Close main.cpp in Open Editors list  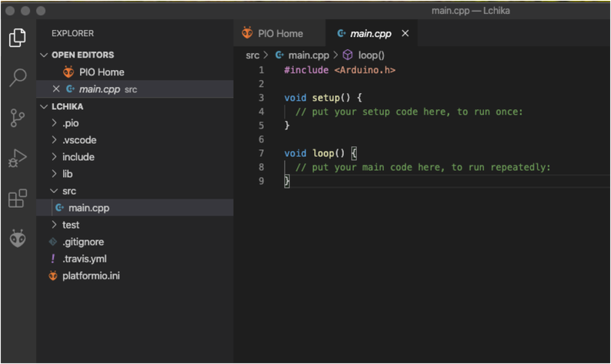[55, 89]
